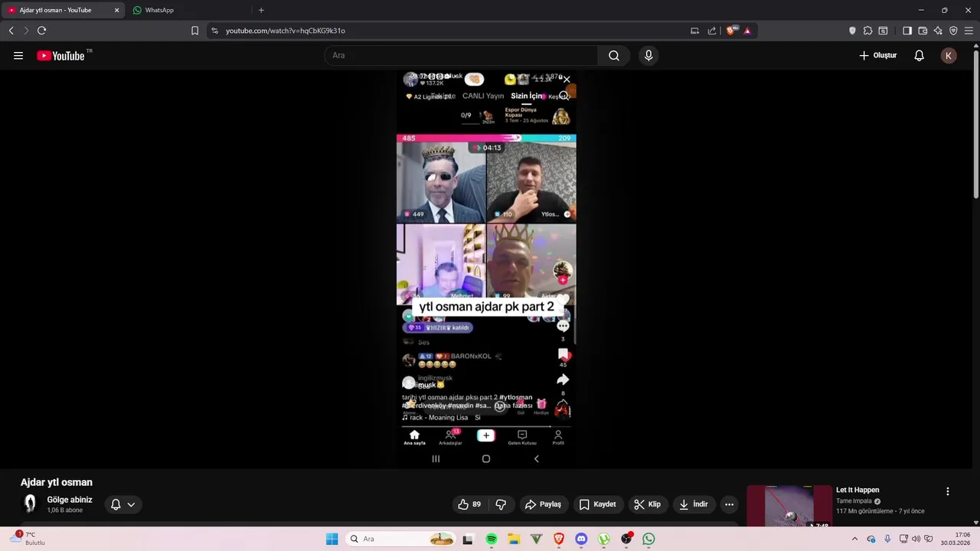The height and width of the screenshot is (551, 980).
Task: Open File Explorer from the taskbar
Action: [514, 539]
